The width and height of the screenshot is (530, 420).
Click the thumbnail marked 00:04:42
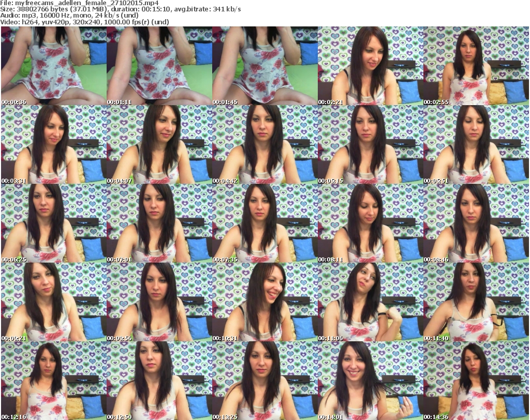pos(264,144)
